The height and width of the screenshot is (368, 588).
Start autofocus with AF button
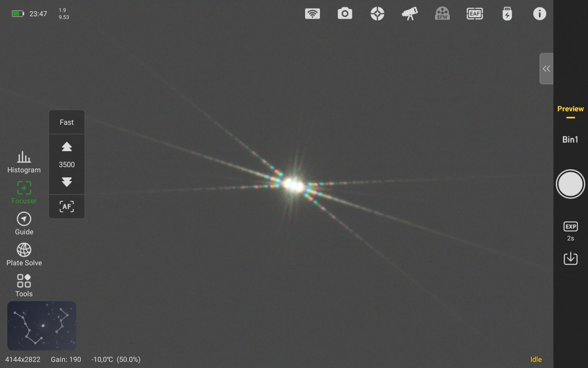click(66, 206)
